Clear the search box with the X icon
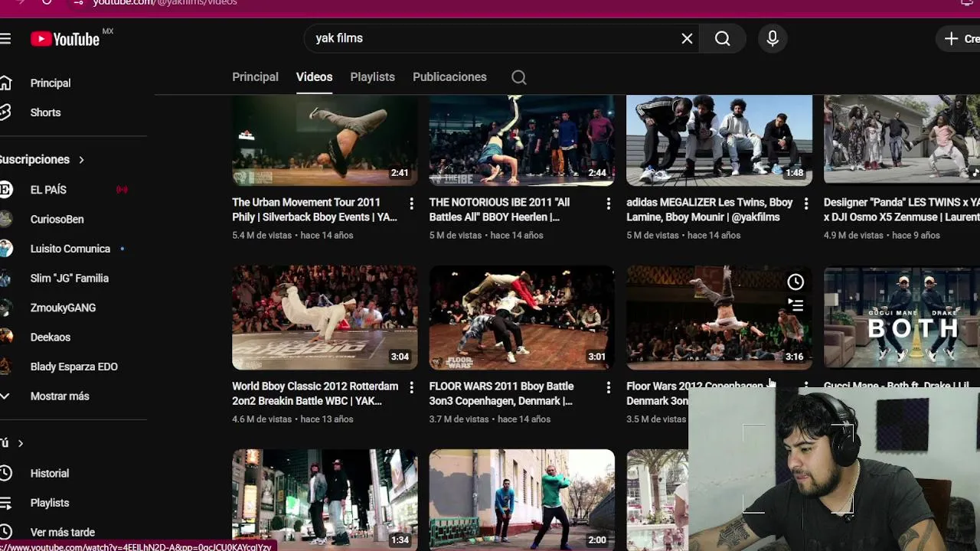The width and height of the screenshot is (980, 551). (687, 38)
